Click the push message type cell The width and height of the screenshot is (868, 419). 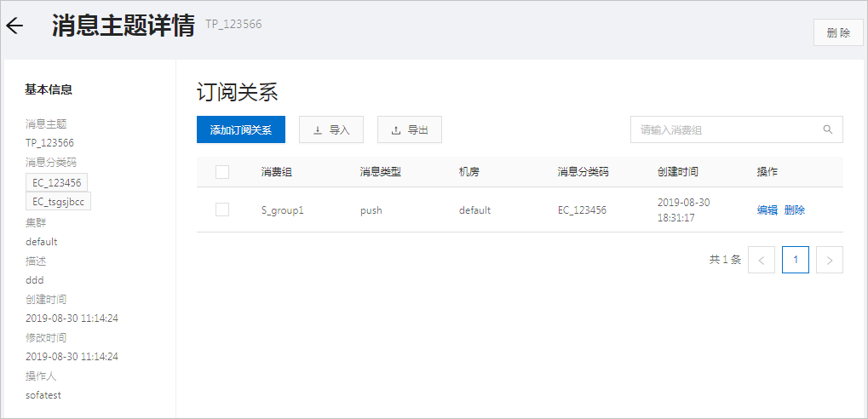371,210
